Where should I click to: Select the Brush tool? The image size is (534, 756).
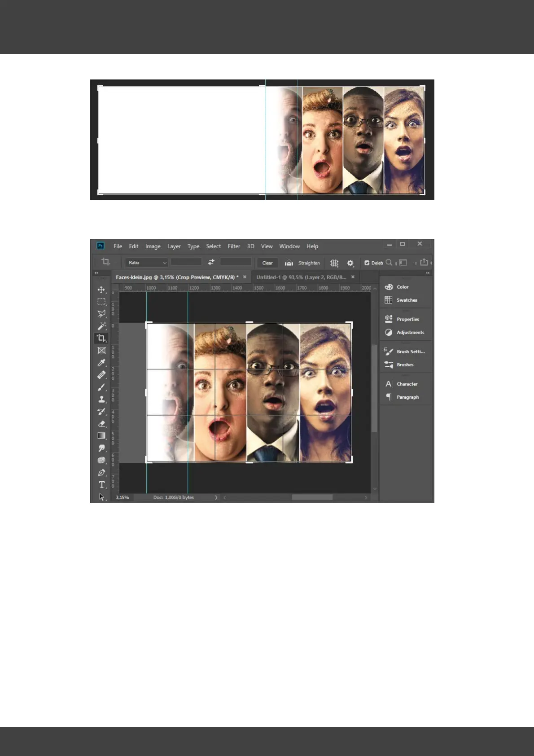pyautogui.click(x=101, y=387)
